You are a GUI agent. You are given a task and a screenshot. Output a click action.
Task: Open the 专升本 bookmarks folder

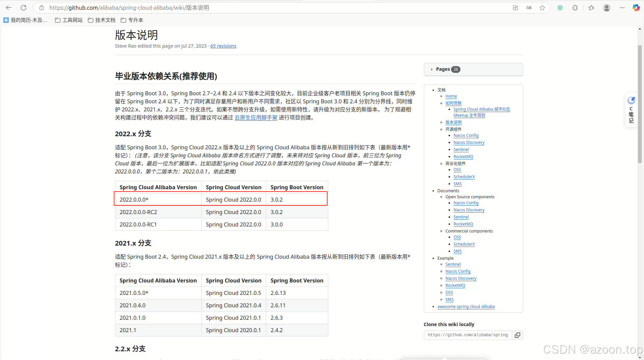pyautogui.click(x=132, y=20)
